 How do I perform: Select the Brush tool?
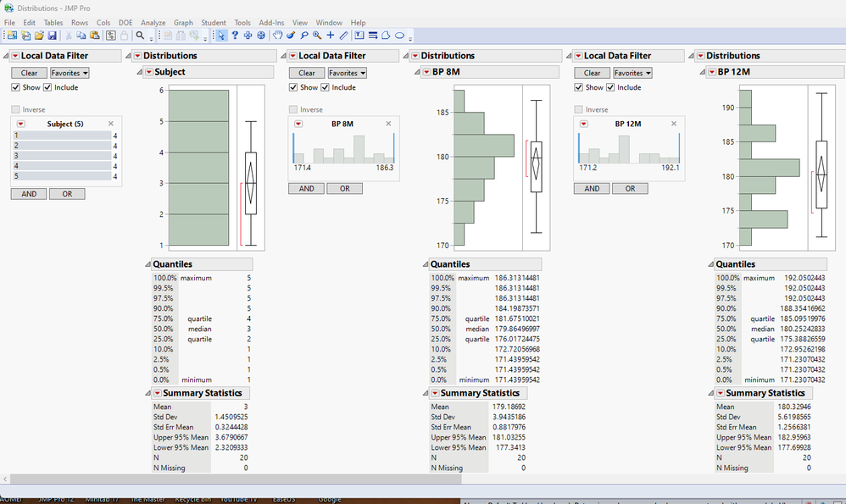pyautogui.click(x=291, y=36)
